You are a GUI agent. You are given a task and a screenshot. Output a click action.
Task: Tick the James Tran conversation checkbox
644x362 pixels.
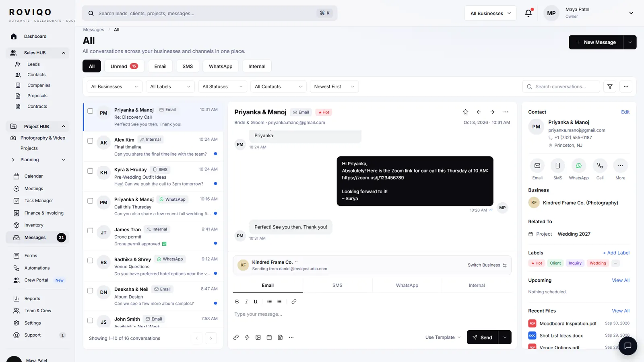pos(90,230)
